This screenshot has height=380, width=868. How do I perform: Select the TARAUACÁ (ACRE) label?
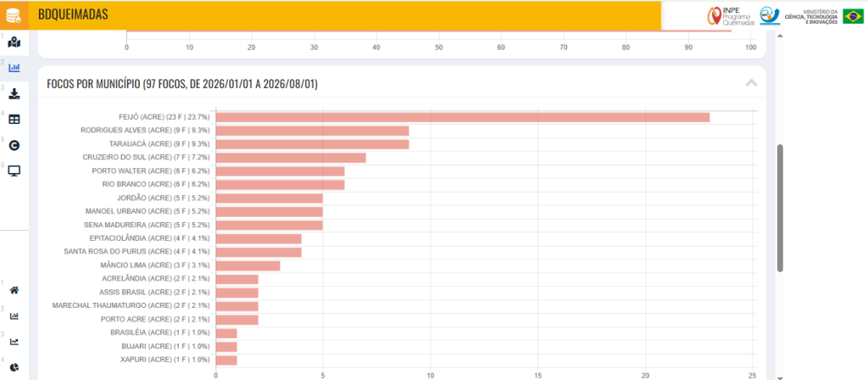(160, 144)
